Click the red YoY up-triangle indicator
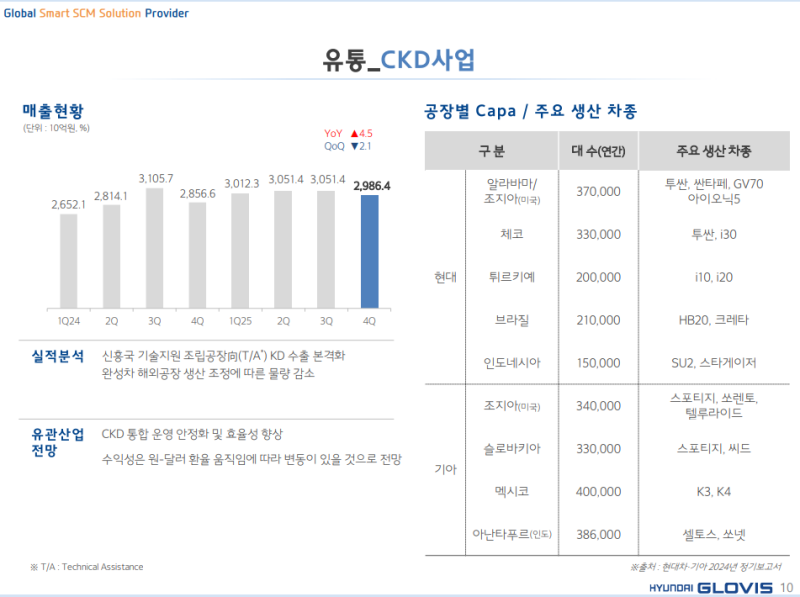Image resolution: width=800 pixels, height=597 pixels. 355,133
